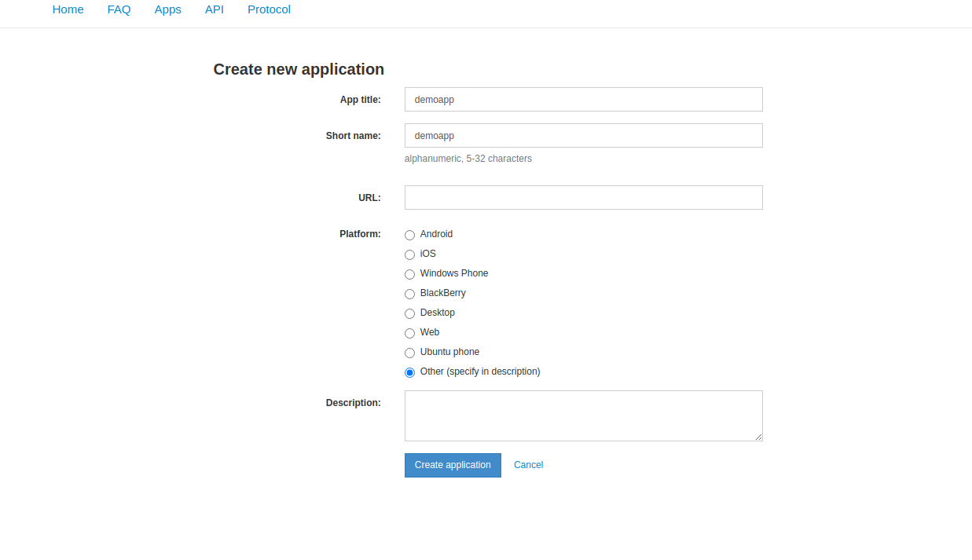The height and width of the screenshot is (560, 972).
Task: Click the 'Description:' label
Action: (x=353, y=403)
